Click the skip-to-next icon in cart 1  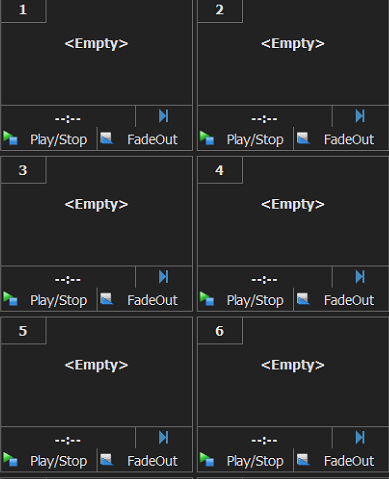point(164,116)
